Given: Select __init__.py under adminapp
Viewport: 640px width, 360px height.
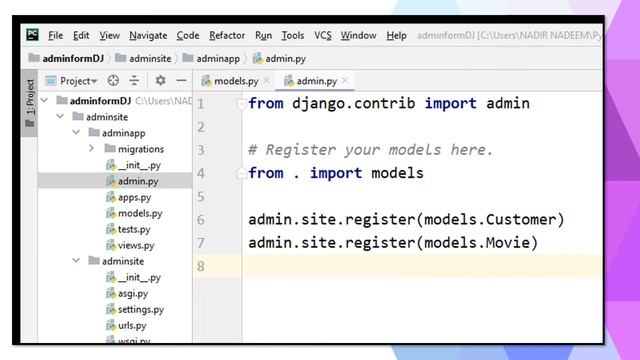Looking at the screenshot, I should 139,165.
